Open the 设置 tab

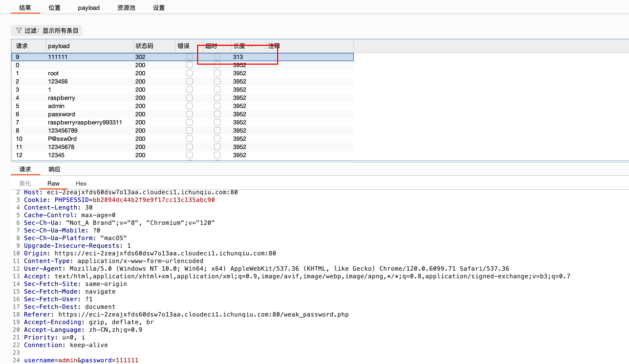coord(159,8)
